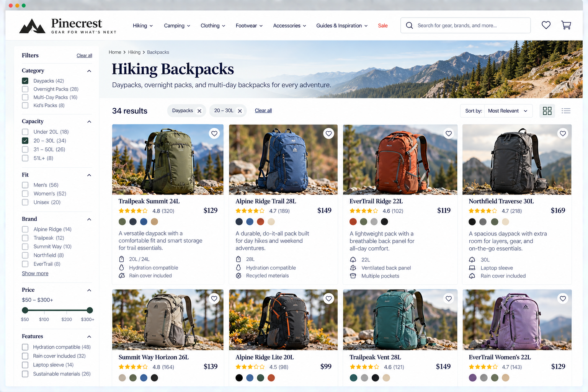Check the Alpine Ridge brand filter
This screenshot has height=392, width=588.
(x=25, y=229)
